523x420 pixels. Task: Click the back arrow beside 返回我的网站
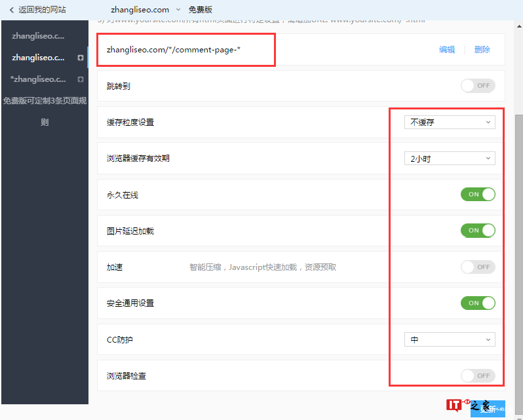pyautogui.click(x=11, y=10)
